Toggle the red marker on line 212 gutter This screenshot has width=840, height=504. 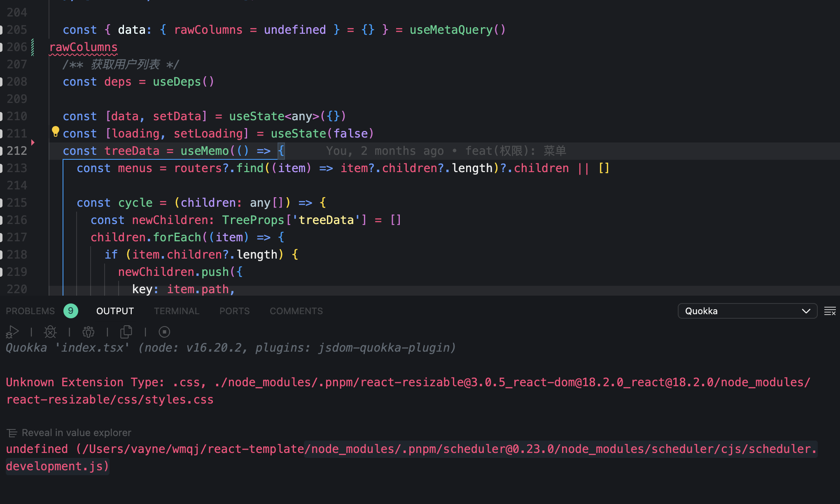coord(33,142)
